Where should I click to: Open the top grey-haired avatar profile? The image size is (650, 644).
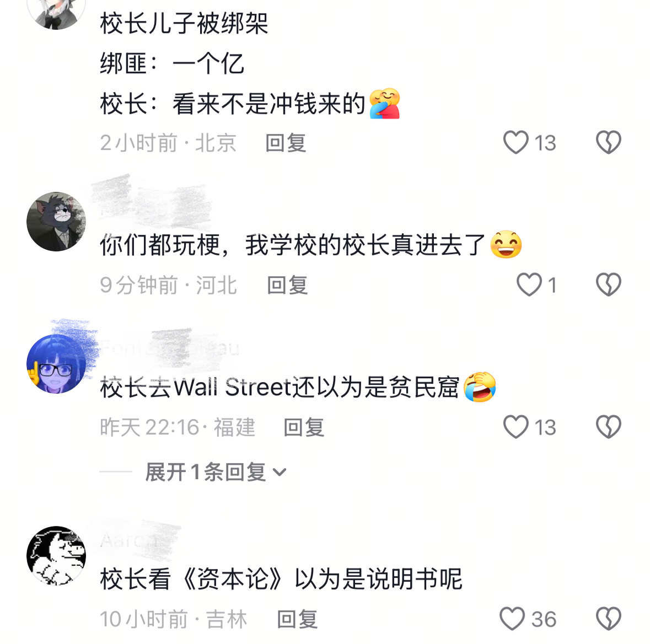point(56,13)
